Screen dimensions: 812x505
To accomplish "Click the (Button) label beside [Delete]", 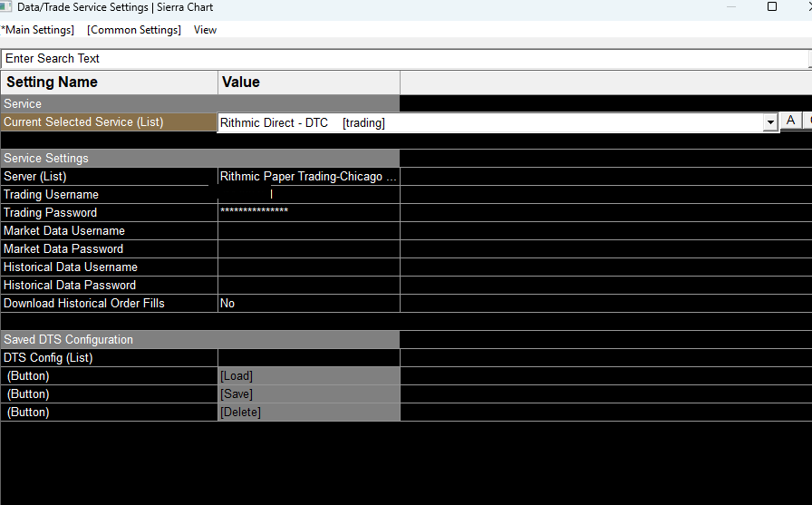I will coord(28,413).
